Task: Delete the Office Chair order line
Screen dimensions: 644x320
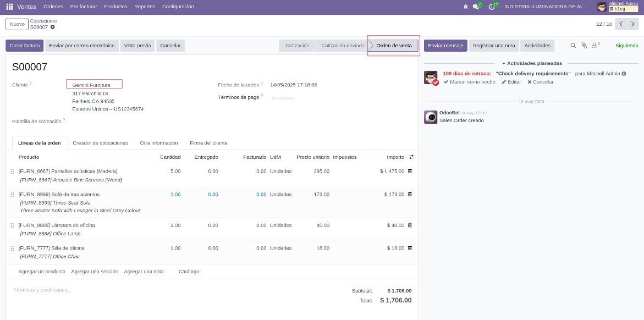Action: pyautogui.click(x=410, y=248)
